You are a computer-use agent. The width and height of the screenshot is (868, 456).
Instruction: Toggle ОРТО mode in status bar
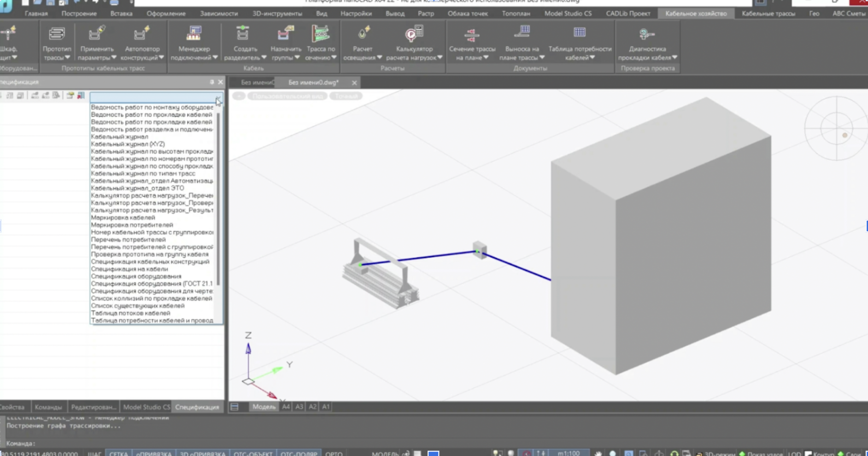click(x=334, y=454)
